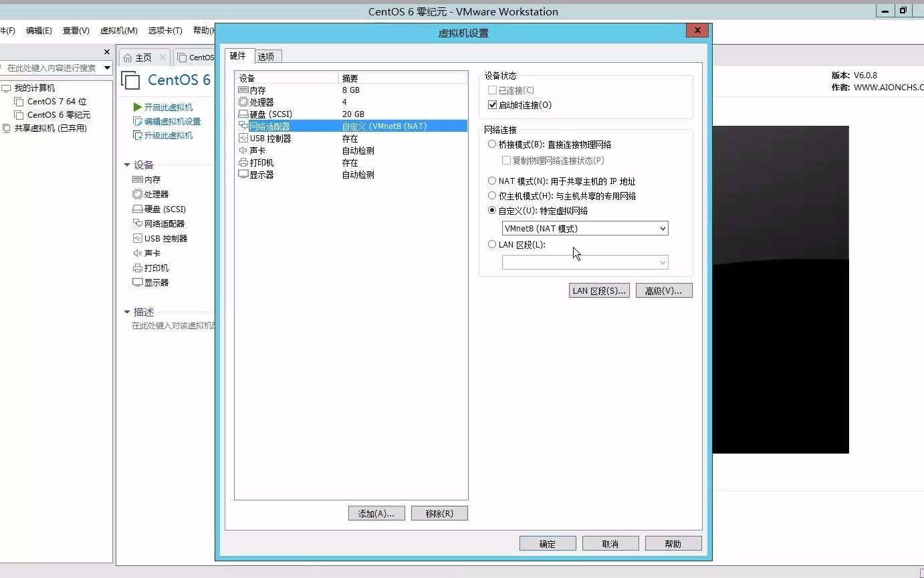The height and width of the screenshot is (578, 924).
Task: Switch to the 硬件 tab
Action: coord(238,56)
